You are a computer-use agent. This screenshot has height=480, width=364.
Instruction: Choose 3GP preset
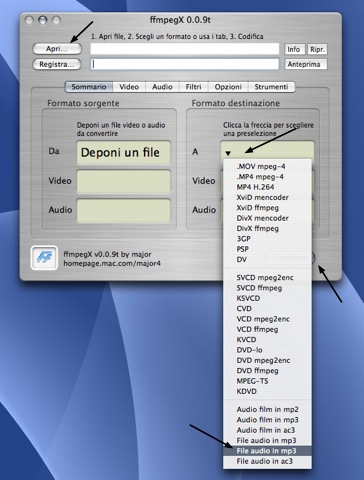click(x=267, y=239)
